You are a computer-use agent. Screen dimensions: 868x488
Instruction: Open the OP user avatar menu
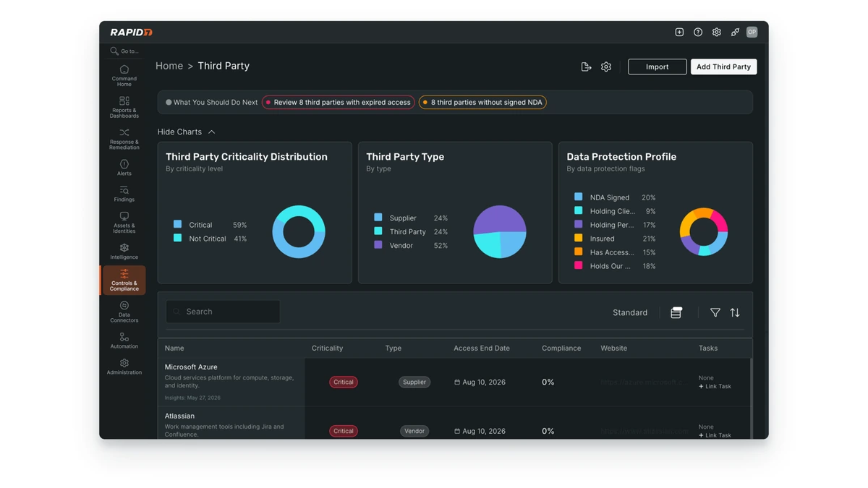[x=752, y=33]
